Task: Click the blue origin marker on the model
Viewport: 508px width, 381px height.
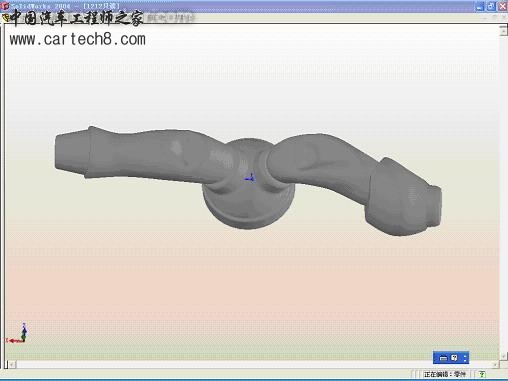Action: (x=250, y=178)
